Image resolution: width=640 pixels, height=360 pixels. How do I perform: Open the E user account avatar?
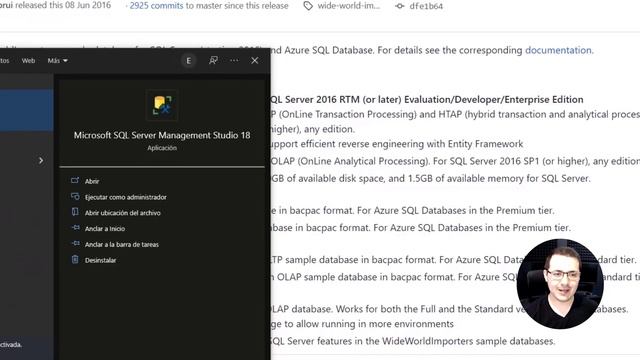pos(189,61)
